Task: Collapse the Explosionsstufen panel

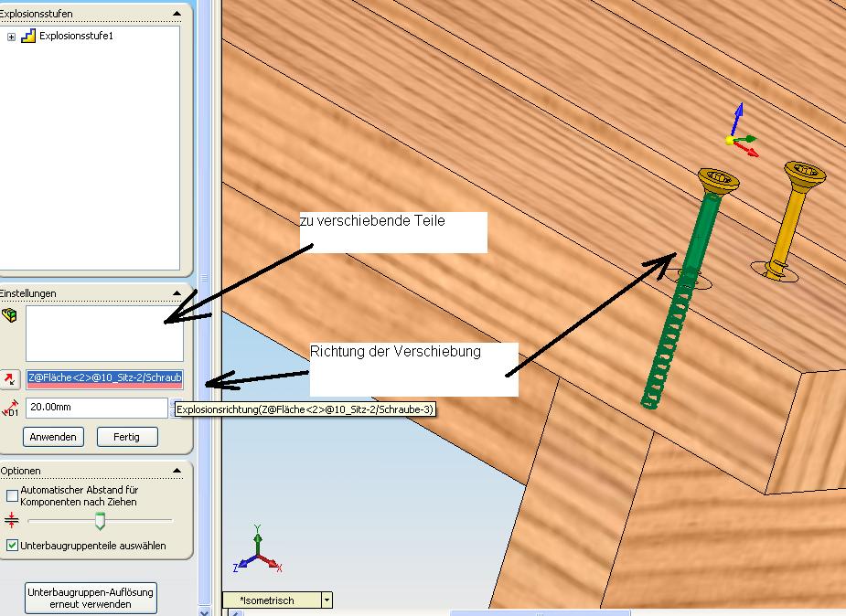Action: tap(178, 15)
